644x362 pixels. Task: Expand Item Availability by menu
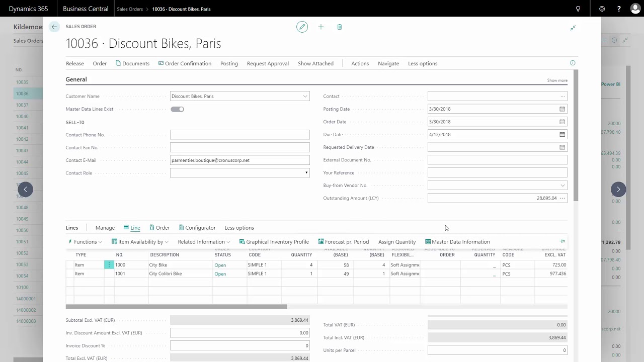[x=140, y=242]
